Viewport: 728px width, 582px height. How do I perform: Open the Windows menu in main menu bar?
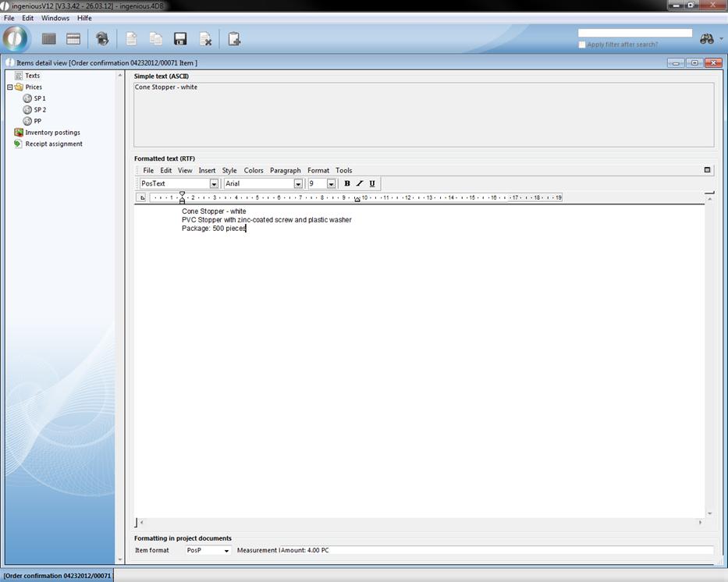pos(55,18)
